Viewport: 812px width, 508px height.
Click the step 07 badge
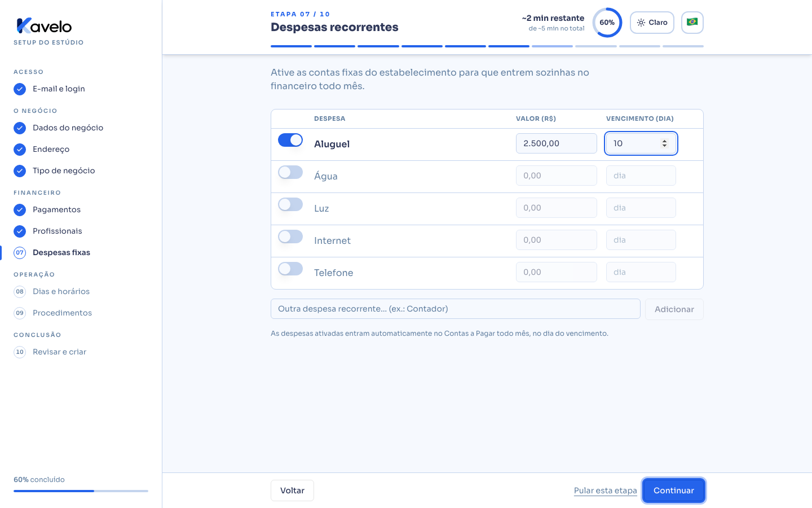click(20, 253)
